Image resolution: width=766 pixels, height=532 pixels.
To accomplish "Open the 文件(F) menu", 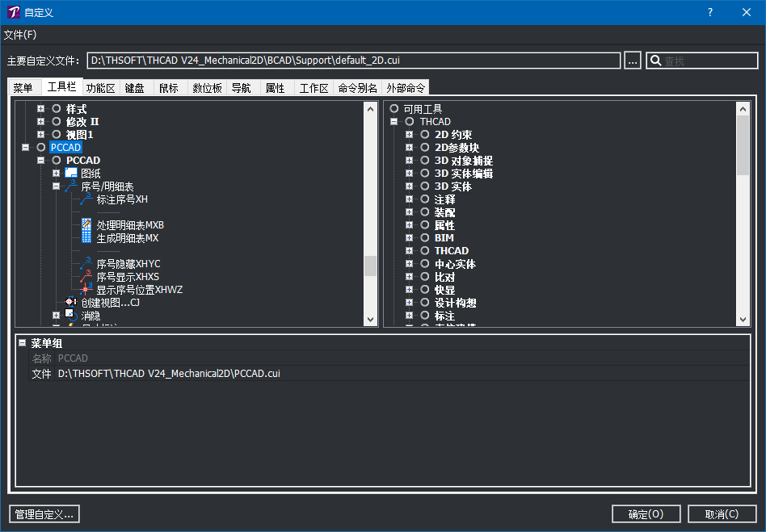I will tap(20, 35).
